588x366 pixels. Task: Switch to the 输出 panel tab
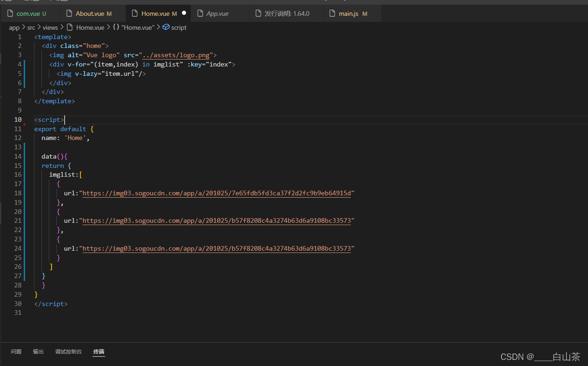tap(39, 352)
